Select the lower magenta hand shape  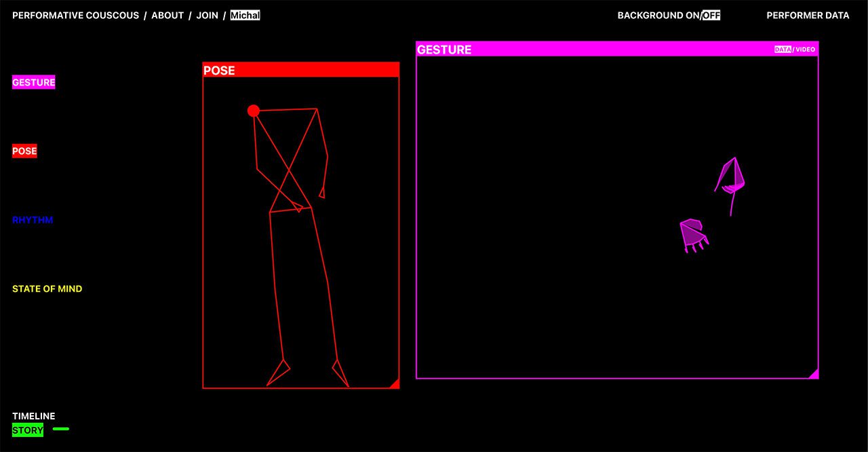click(x=692, y=233)
